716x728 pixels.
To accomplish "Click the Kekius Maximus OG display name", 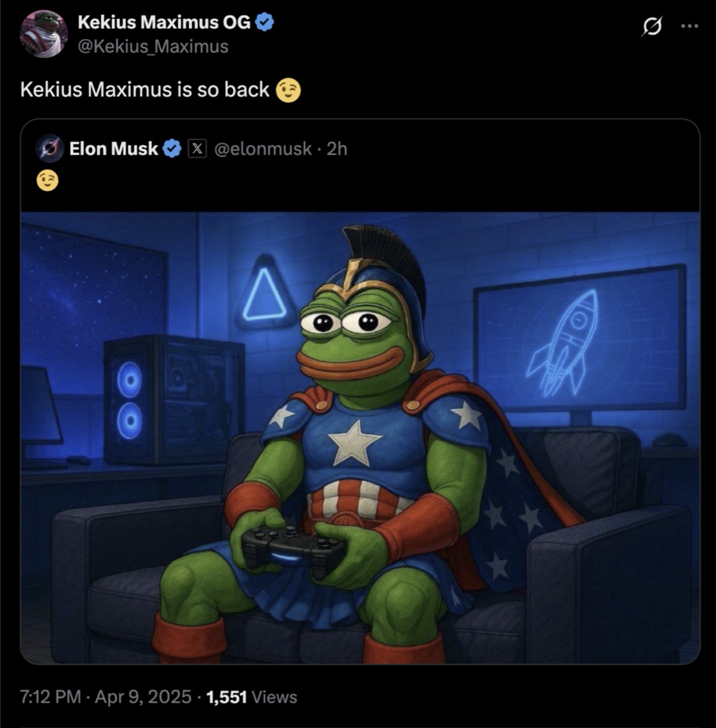I will 164,22.
